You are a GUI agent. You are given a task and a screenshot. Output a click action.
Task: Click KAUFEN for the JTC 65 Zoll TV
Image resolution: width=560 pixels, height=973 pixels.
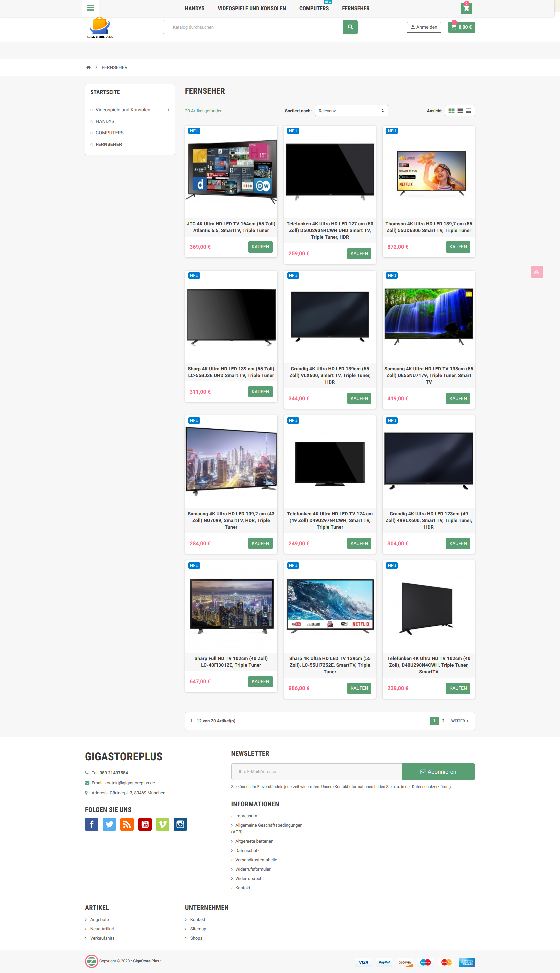point(260,247)
